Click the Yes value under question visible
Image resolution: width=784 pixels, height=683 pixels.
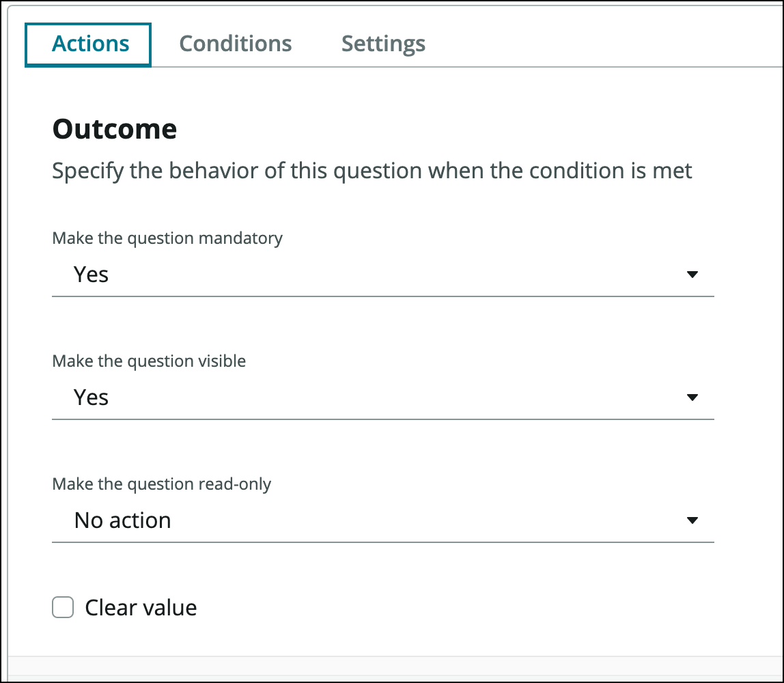pyautogui.click(x=92, y=398)
